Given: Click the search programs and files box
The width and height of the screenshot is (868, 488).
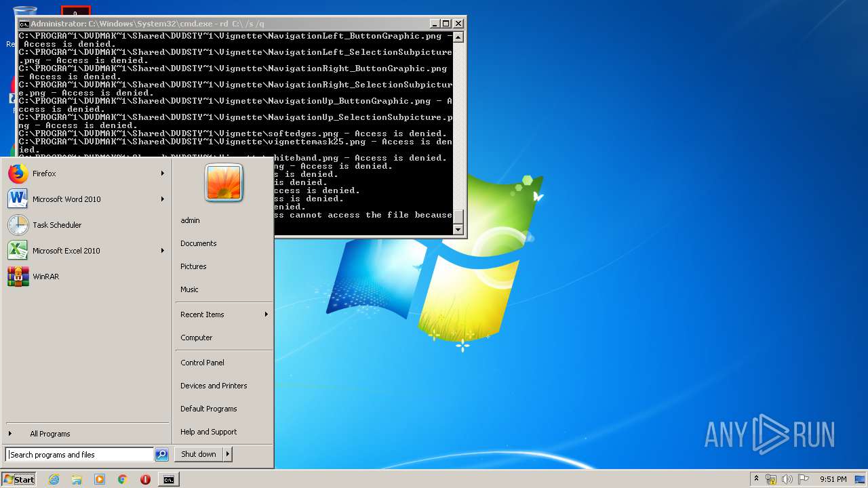Looking at the screenshot, I should tap(79, 455).
